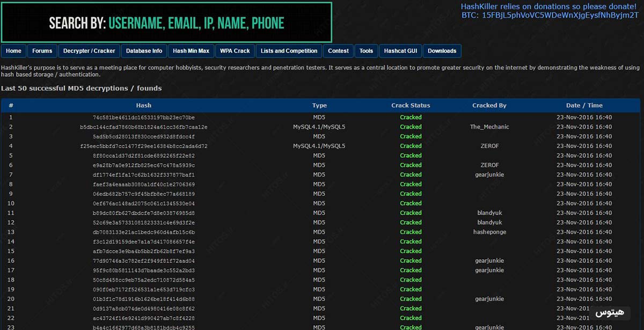Click the # column header
This screenshot has height=330, width=644.
click(11, 105)
